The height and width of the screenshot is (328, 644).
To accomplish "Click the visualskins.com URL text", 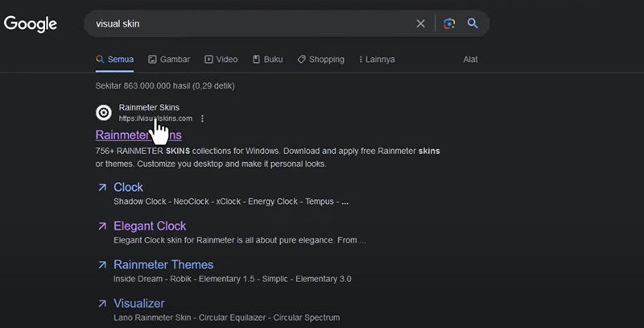I will [x=155, y=118].
